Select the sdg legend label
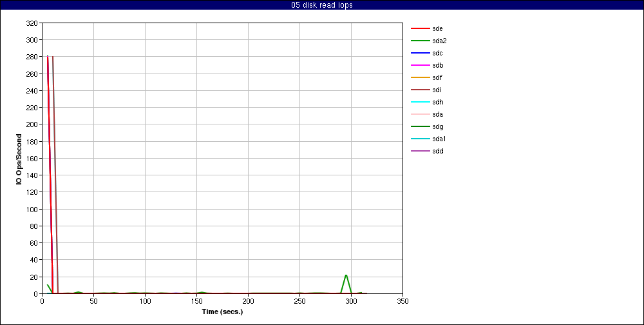The width and height of the screenshot is (644, 325). pos(437,126)
